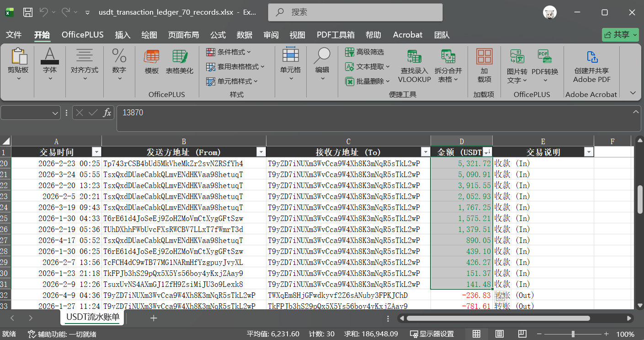Click the user account avatar
644x340 pixels.
click(x=550, y=12)
